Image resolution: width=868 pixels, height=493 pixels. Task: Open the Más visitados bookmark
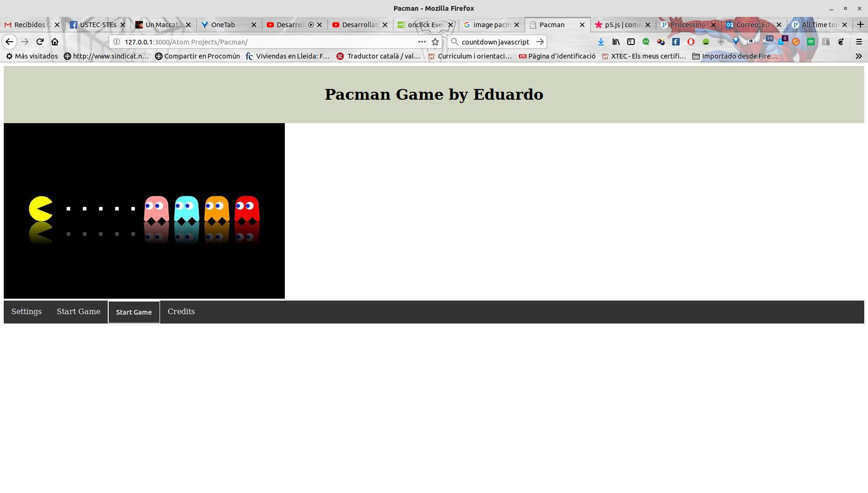(x=32, y=56)
